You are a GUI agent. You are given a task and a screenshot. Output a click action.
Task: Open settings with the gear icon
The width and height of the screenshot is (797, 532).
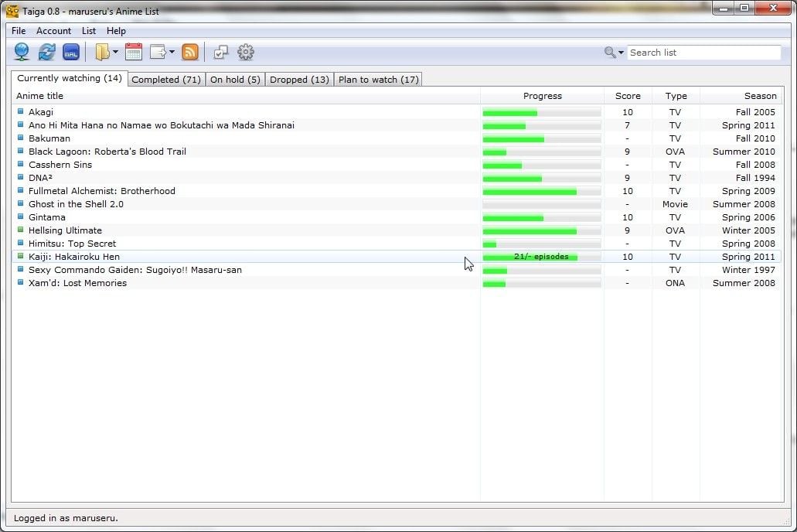tap(246, 52)
